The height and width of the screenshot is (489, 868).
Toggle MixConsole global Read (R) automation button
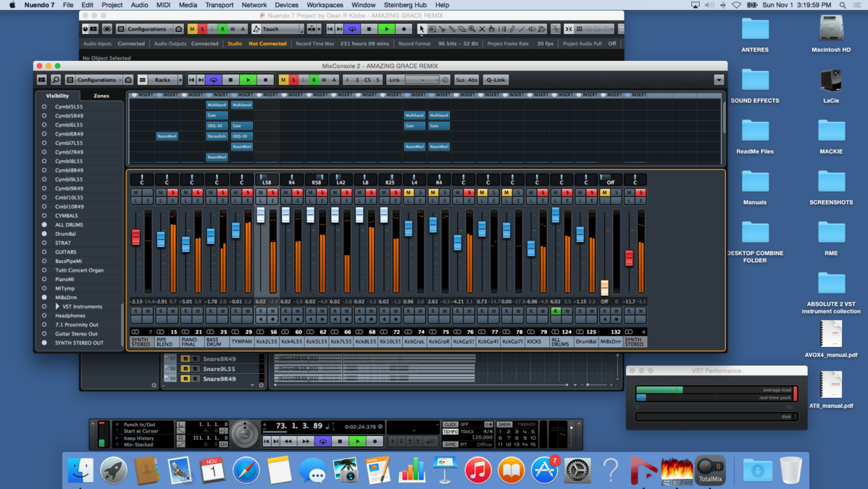[x=314, y=80]
